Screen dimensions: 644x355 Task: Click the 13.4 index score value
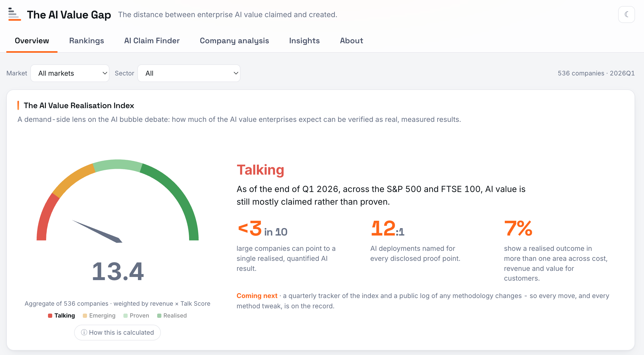118,271
